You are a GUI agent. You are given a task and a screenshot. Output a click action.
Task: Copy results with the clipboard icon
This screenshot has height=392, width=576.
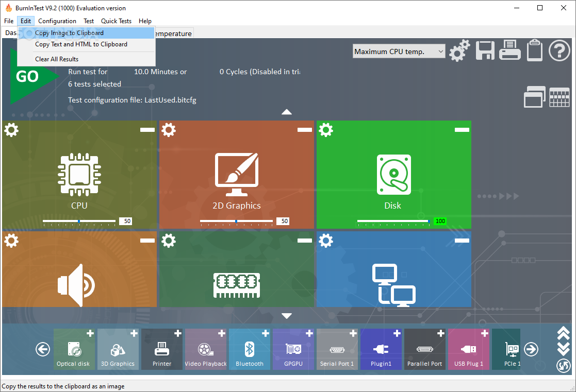535,50
